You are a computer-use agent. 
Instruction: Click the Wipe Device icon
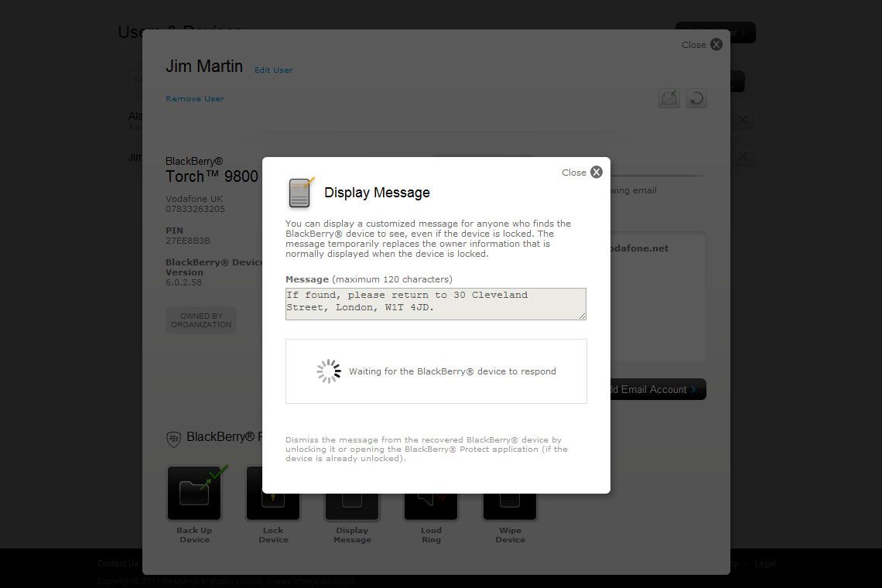[510, 505]
